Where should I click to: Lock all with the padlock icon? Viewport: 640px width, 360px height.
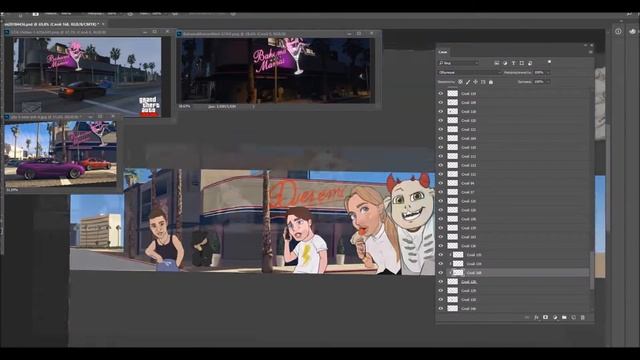coord(491,82)
